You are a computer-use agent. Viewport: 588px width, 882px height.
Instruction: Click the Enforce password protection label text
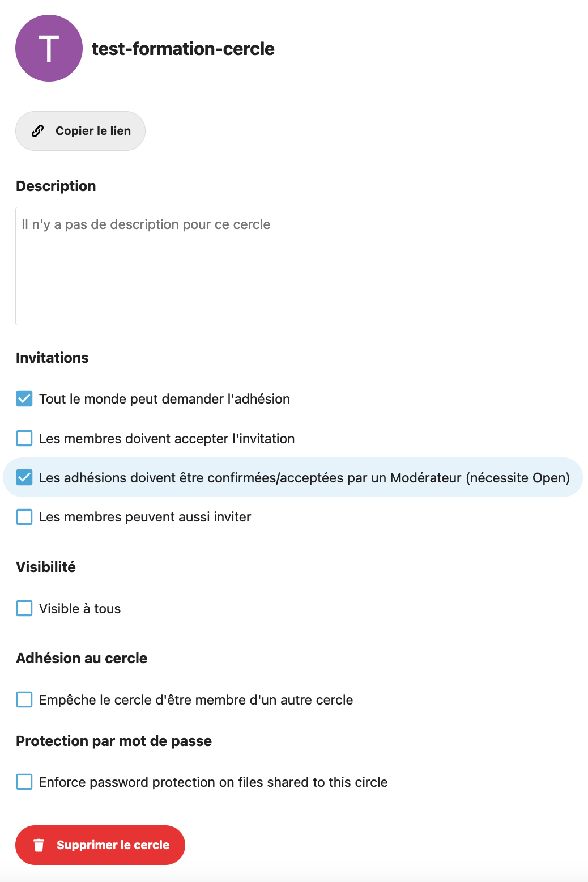[x=214, y=782]
